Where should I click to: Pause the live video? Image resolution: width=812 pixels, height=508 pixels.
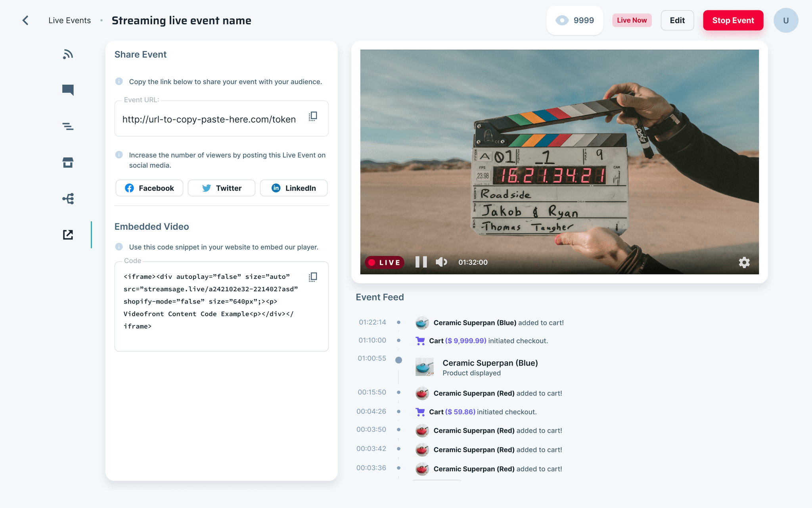(x=421, y=262)
